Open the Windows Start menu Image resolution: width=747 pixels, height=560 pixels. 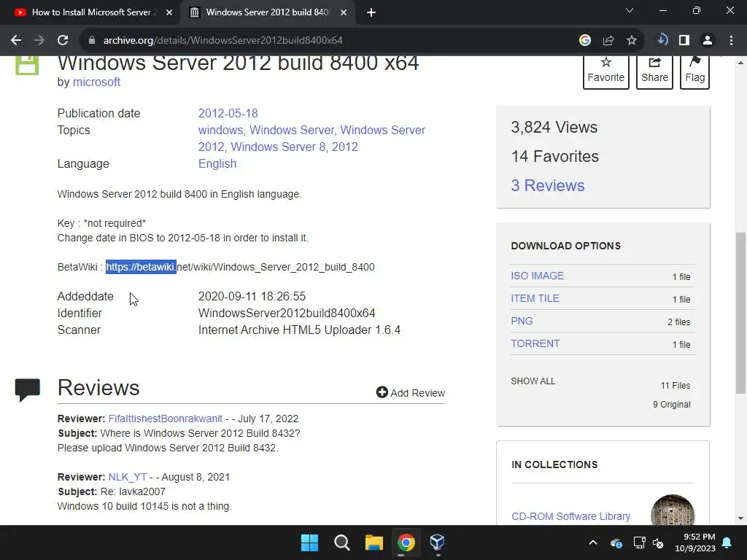309,542
